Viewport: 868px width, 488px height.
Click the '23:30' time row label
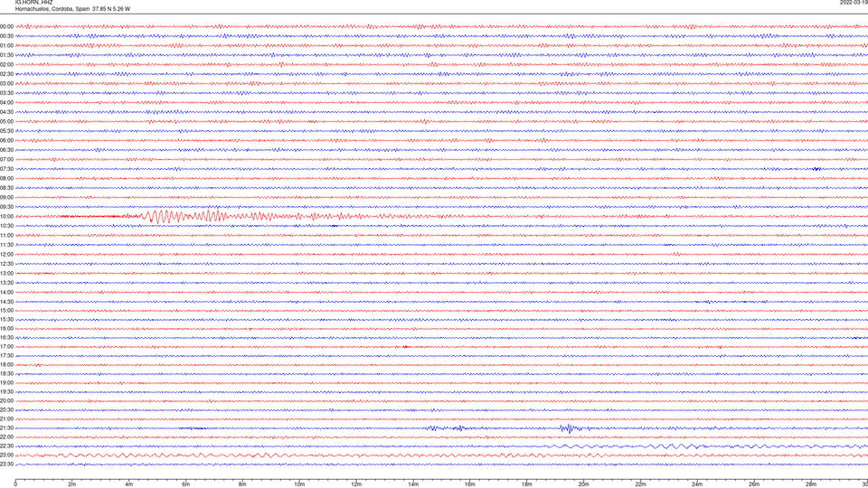tap(6, 465)
